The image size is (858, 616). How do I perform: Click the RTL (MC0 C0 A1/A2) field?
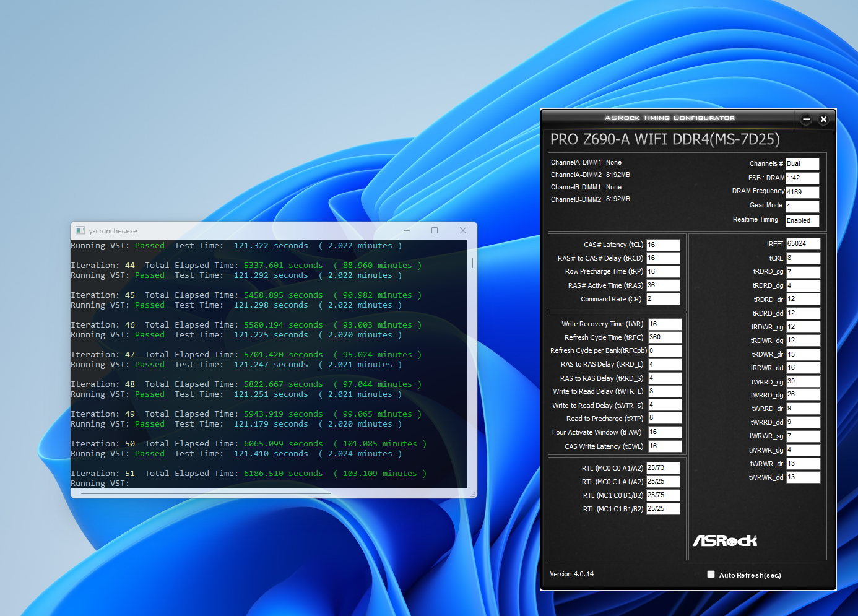(x=663, y=468)
